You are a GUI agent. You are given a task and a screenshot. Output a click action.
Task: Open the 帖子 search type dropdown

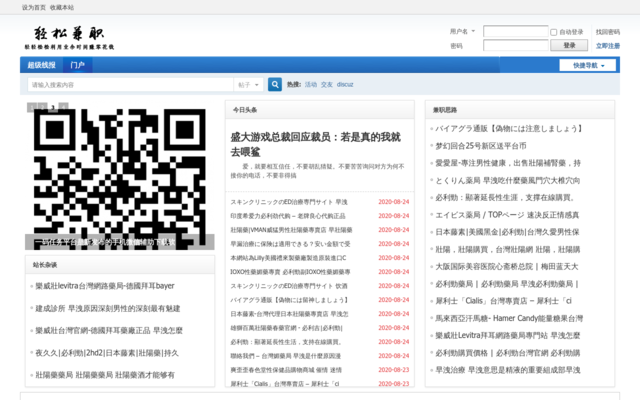tap(248, 85)
